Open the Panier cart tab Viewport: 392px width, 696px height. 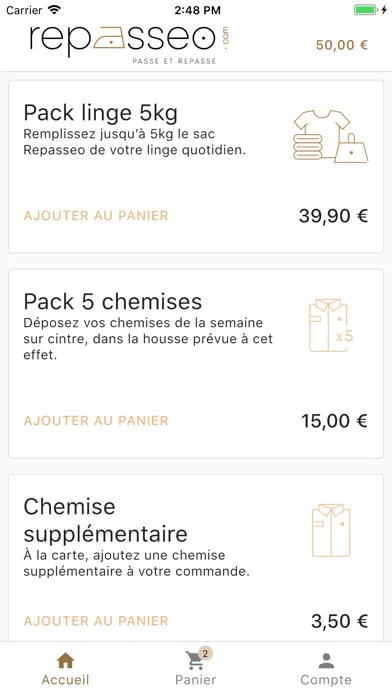click(196, 669)
